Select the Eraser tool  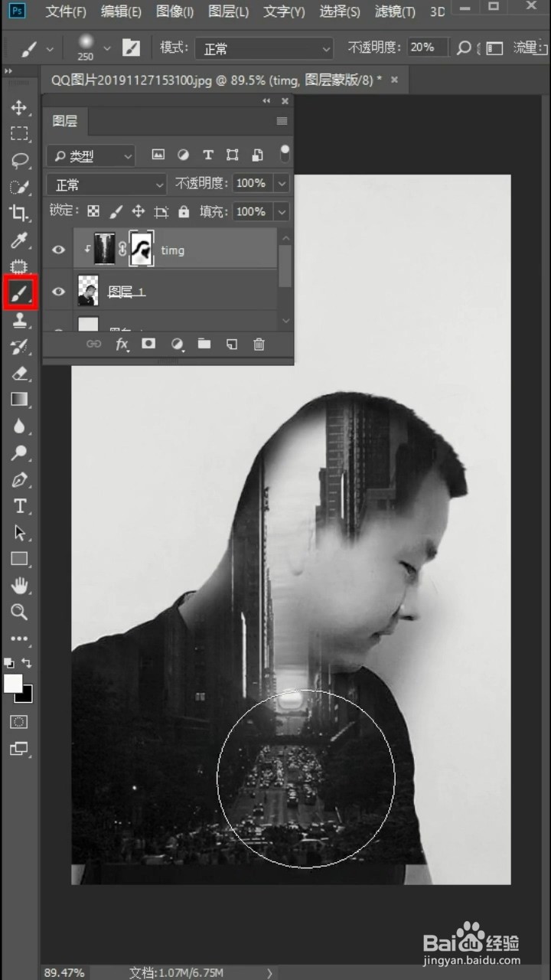pyautogui.click(x=19, y=373)
